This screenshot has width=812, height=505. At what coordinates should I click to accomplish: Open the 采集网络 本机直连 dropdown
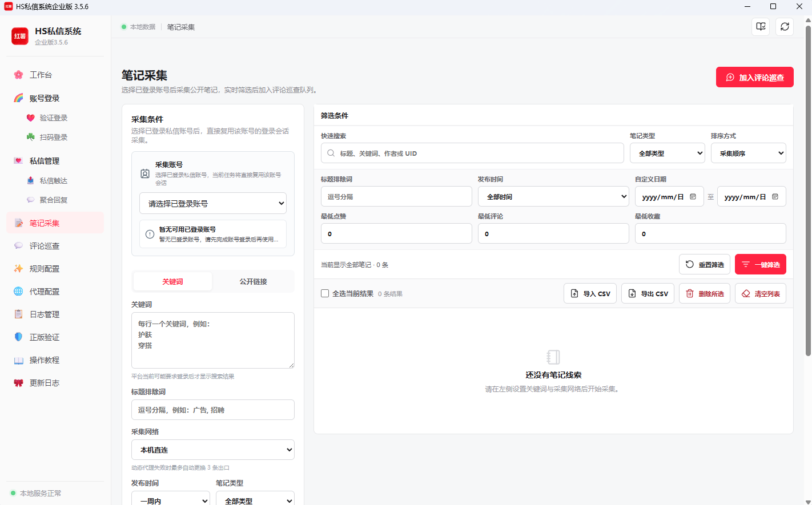(213, 450)
